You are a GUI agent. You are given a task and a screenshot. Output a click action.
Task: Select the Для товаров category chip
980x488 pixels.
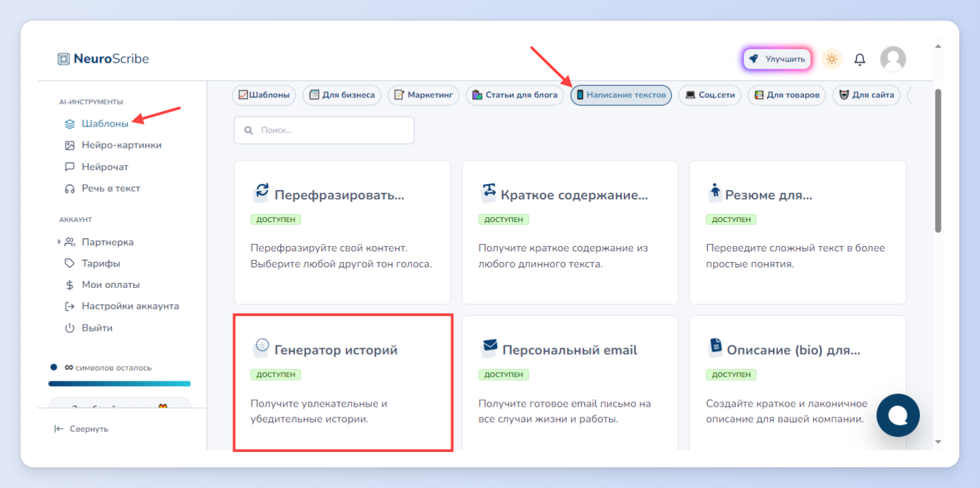pyautogui.click(x=787, y=95)
